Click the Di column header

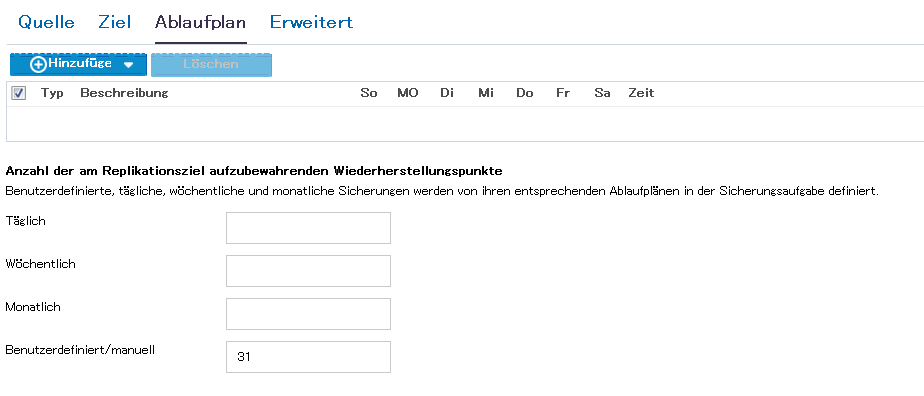point(447,93)
